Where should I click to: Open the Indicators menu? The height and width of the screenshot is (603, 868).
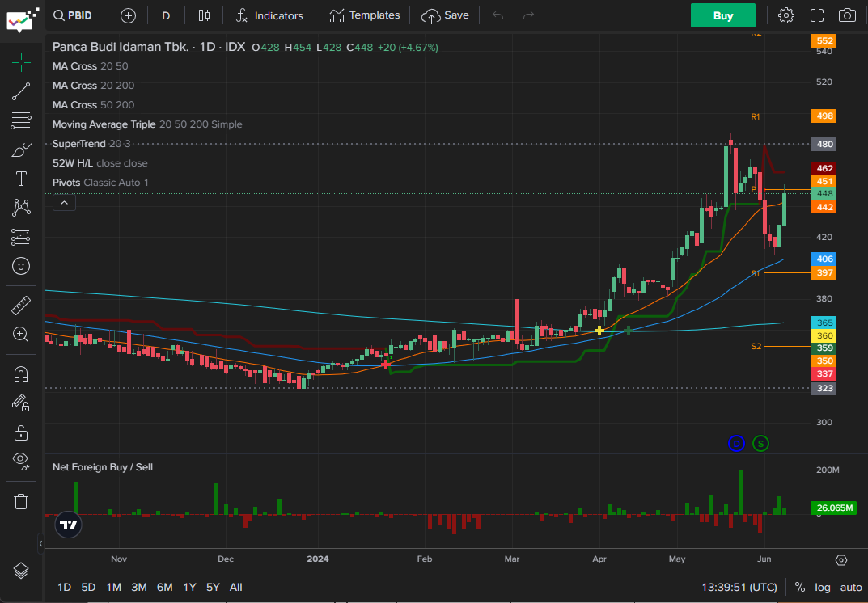pos(269,15)
